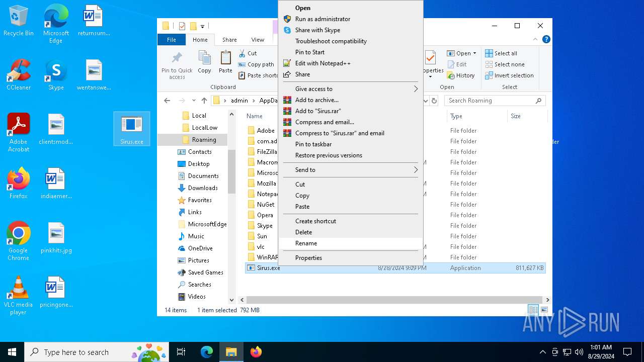Choose Rename in context menu
Image resolution: width=644 pixels, height=362 pixels.
coord(351,243)
